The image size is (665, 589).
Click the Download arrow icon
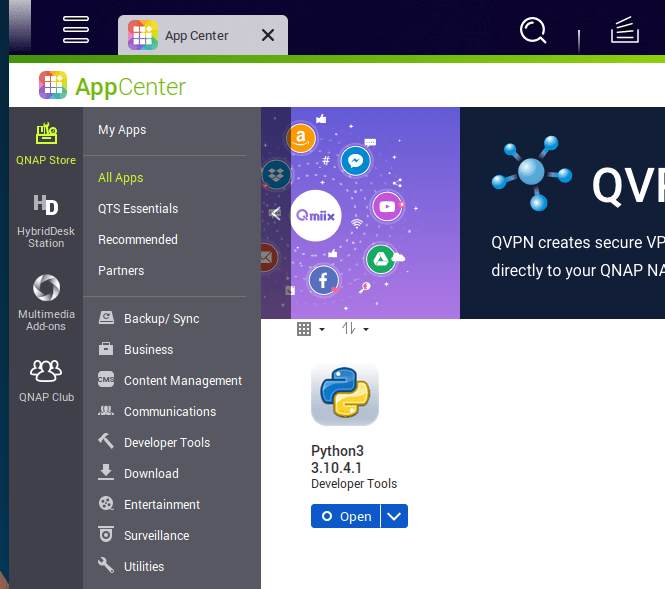tap(106, 472)
